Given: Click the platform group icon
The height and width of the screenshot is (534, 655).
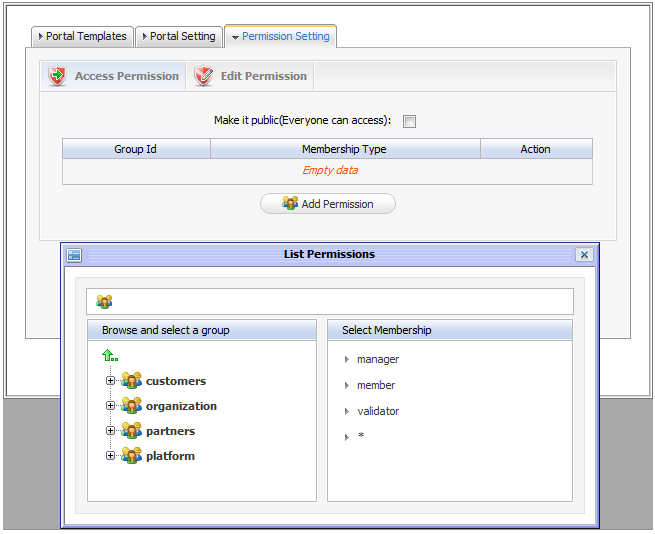Looking at the screenshot, I should coord(131,456).
